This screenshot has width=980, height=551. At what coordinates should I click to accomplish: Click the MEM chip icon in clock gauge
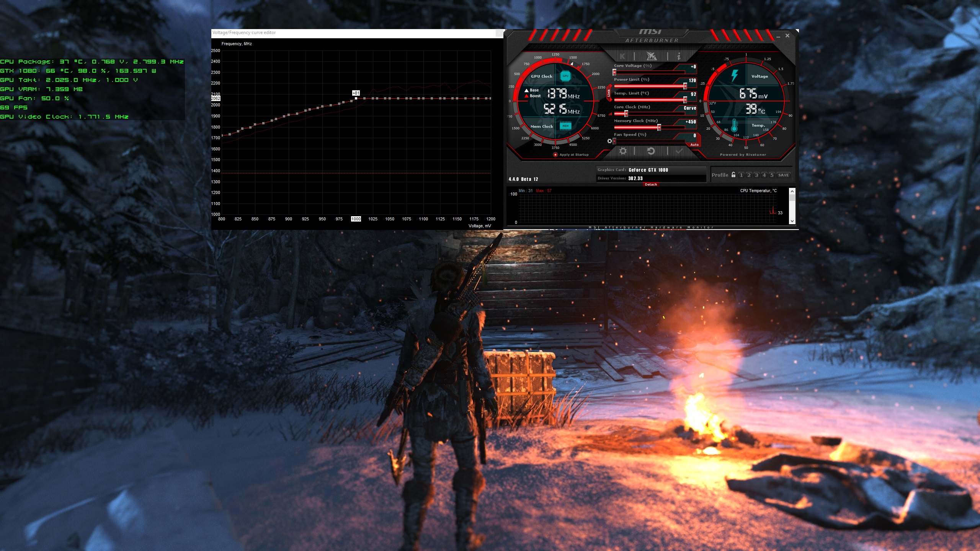pos(565,126)
